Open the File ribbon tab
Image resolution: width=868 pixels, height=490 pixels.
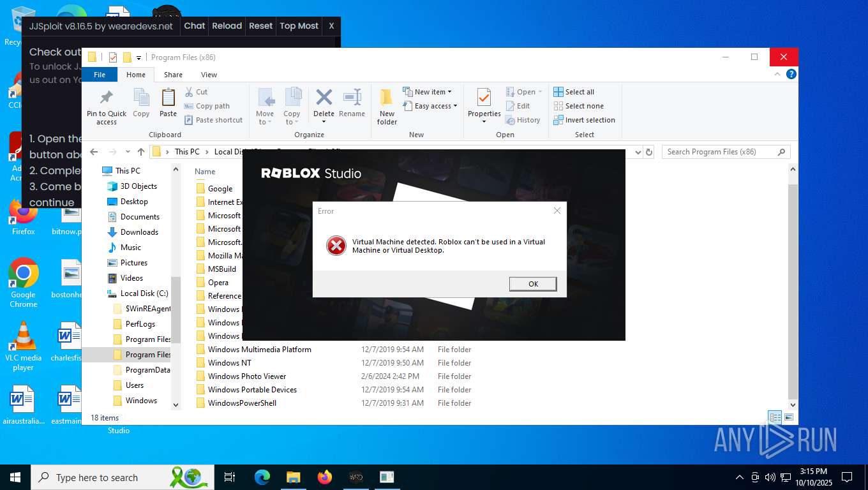[x=100, y=75]
